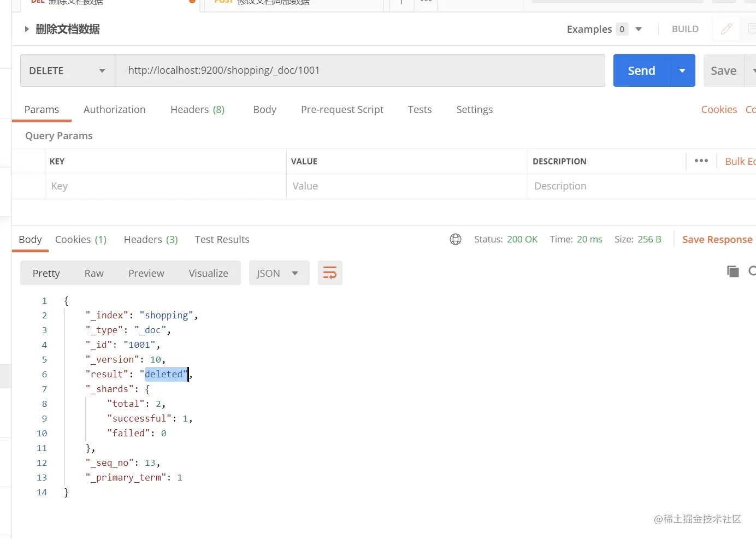Click the Save Response link
Screen dimensions: 756x539
(717, 239)
